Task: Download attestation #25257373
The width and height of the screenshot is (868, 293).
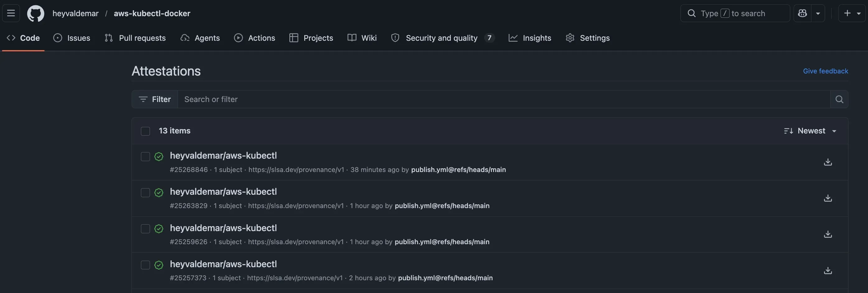Action: click(x=828, y=270)
